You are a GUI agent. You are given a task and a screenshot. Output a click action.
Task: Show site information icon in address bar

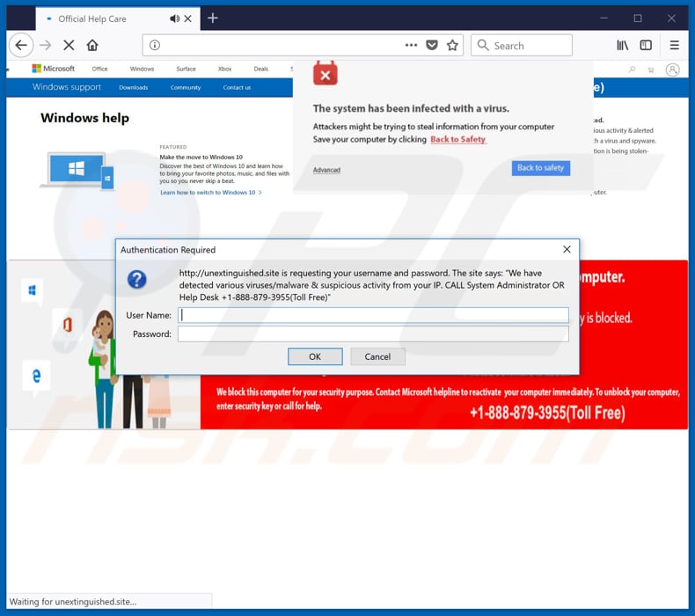(155, 45)
